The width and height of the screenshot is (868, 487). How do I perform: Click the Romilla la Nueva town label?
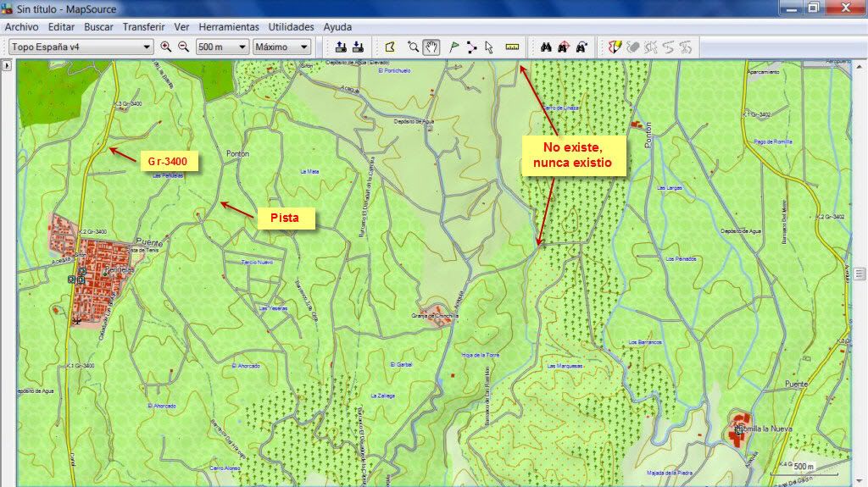pyautogui.click(x=765, y=429)
